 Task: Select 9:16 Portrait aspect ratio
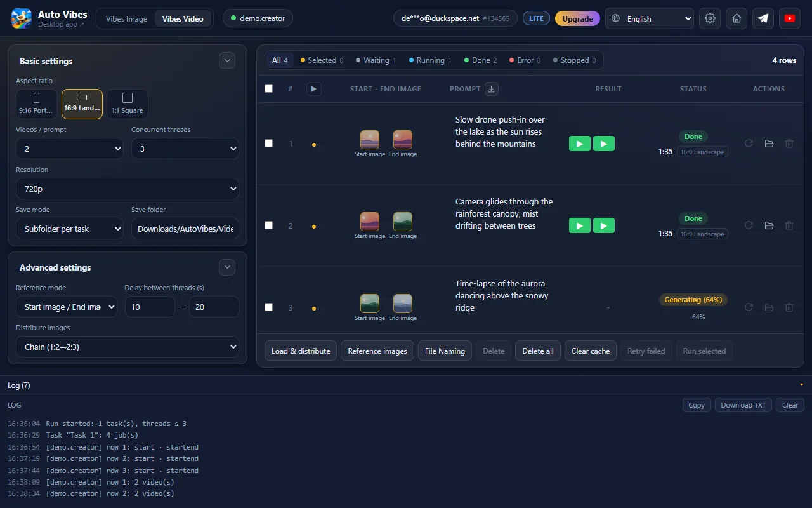36,104
